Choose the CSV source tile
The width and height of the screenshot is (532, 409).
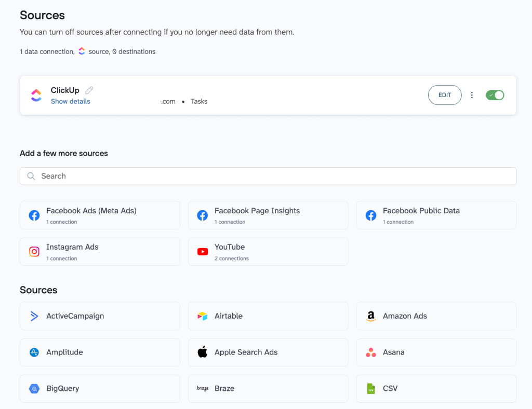click(x=436, y=389)
